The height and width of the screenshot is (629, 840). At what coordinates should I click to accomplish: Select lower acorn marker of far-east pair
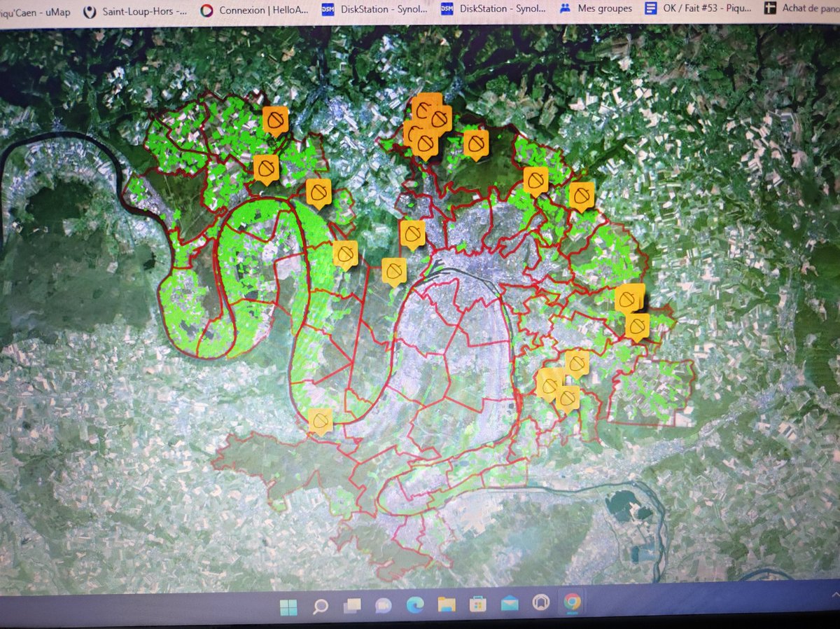coord(637,327)
